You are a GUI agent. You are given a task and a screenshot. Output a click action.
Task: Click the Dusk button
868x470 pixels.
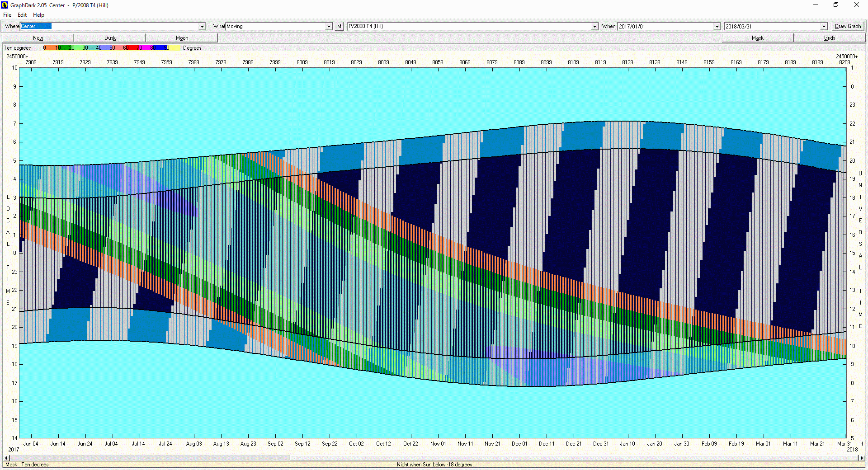point(110,38)
